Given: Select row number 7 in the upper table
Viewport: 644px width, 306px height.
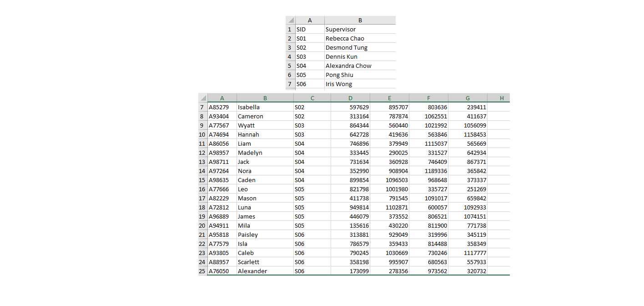Looking at the screenshot, I should [x=290, y=84].
